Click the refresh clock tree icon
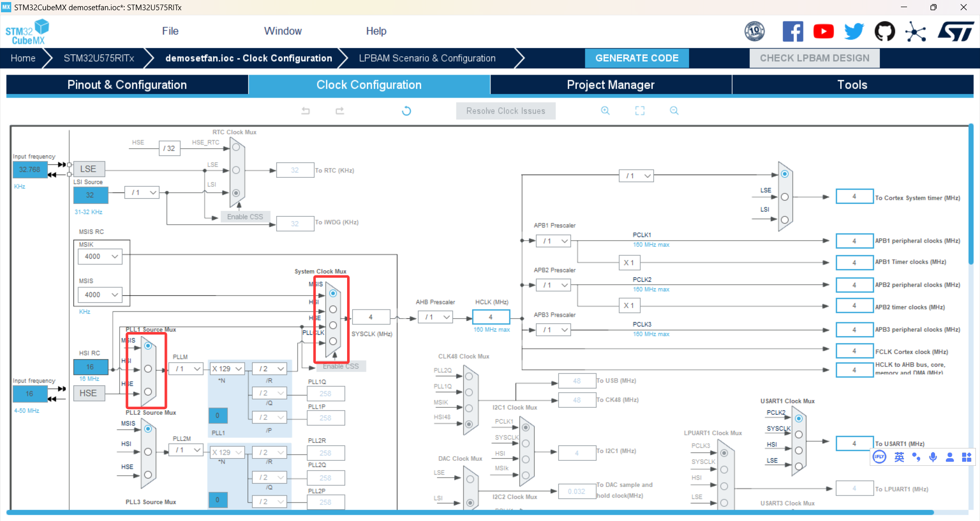The height and width of the screenshot is (521, 980). coord(406,111)
